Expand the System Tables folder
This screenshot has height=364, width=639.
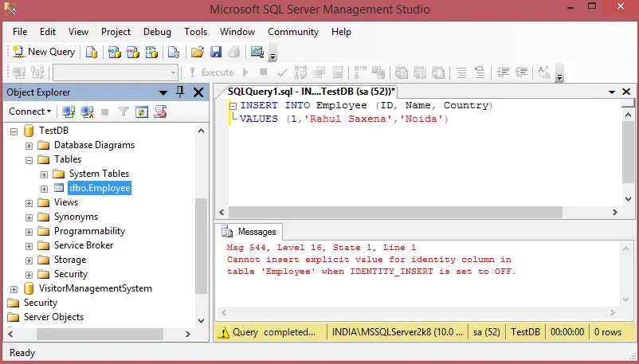[x=44, y=174]
